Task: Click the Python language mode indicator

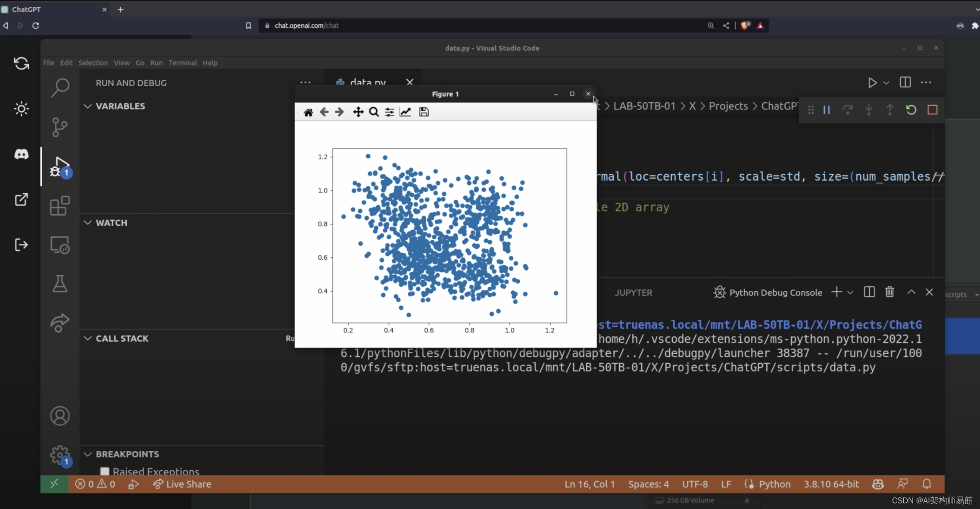Action: (x=774, y=484)
